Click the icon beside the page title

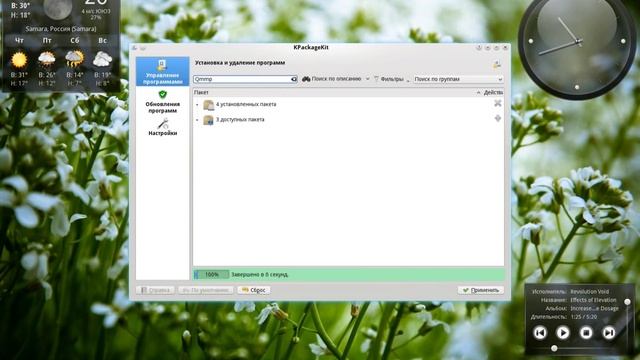[x=497, y=64]
